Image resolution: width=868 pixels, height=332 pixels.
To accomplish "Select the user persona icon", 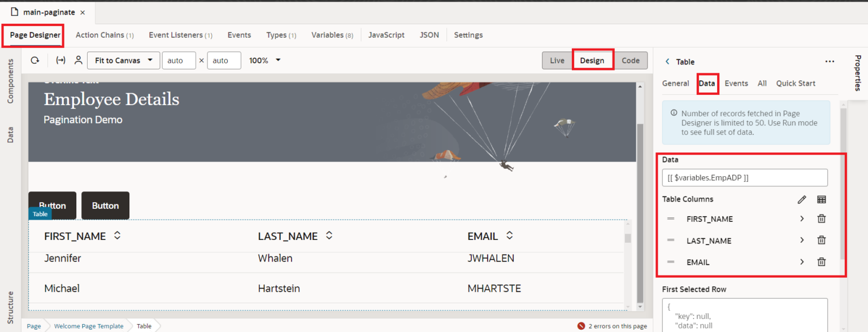I will (x=78, y=60).
